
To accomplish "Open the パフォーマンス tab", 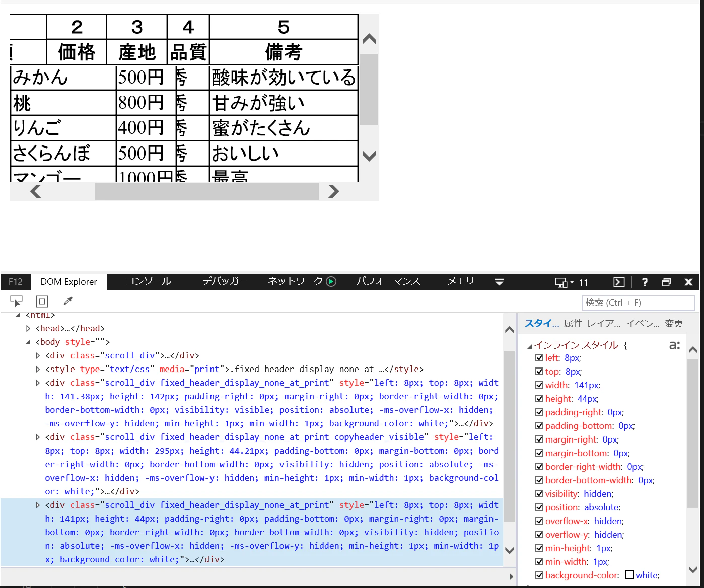I will [388, 281].
